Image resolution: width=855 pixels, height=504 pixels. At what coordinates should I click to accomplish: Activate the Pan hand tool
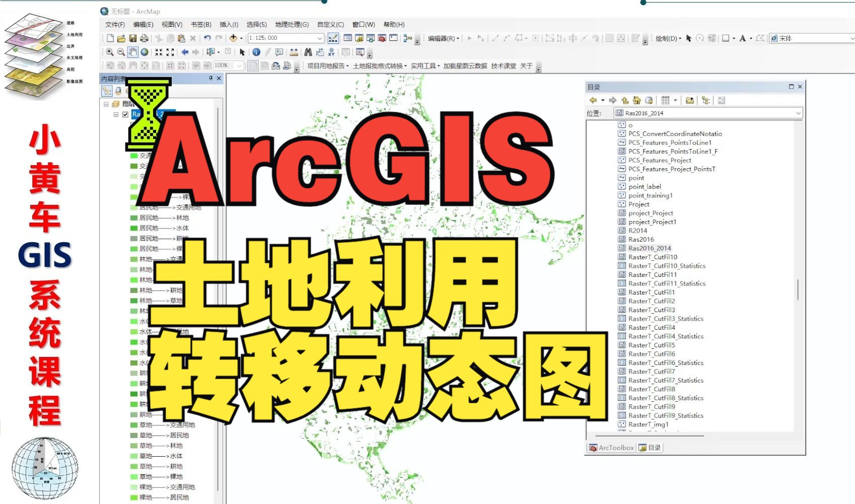tap(132, 52)
